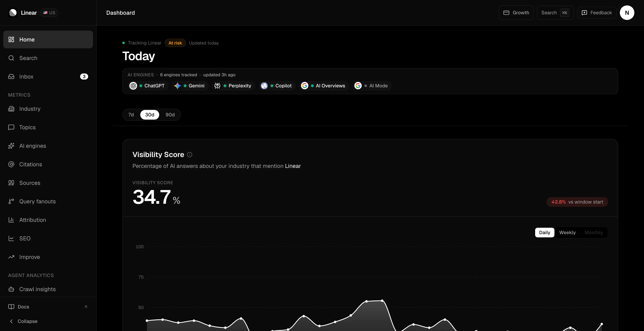Click the Search magnifier icon in sidebar

click(11, 58)
